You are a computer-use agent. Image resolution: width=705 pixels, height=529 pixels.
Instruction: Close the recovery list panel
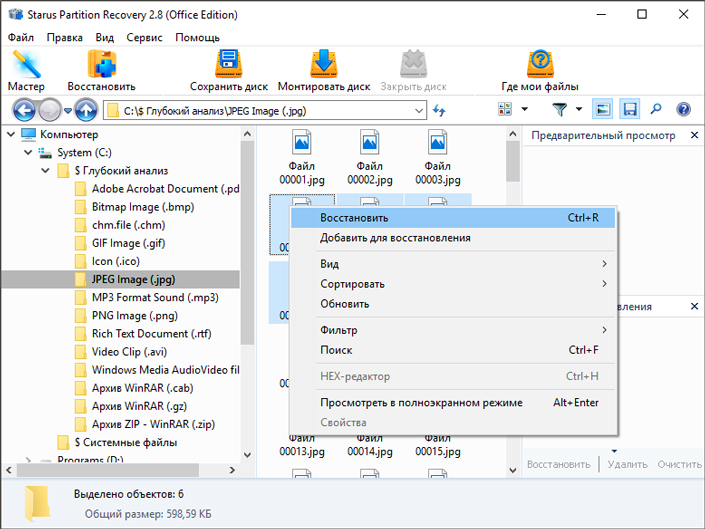coord(694,306)
